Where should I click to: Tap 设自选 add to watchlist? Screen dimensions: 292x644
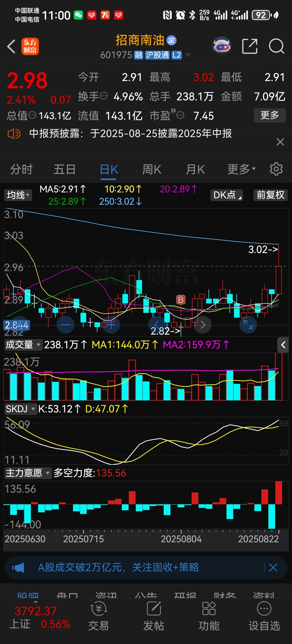(x=264, y=616)
